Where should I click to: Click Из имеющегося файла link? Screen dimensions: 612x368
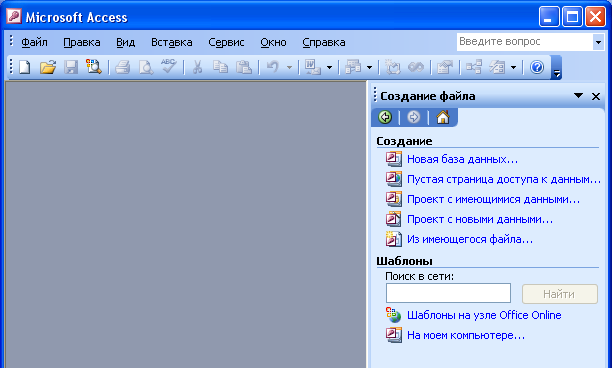[470, 239]
